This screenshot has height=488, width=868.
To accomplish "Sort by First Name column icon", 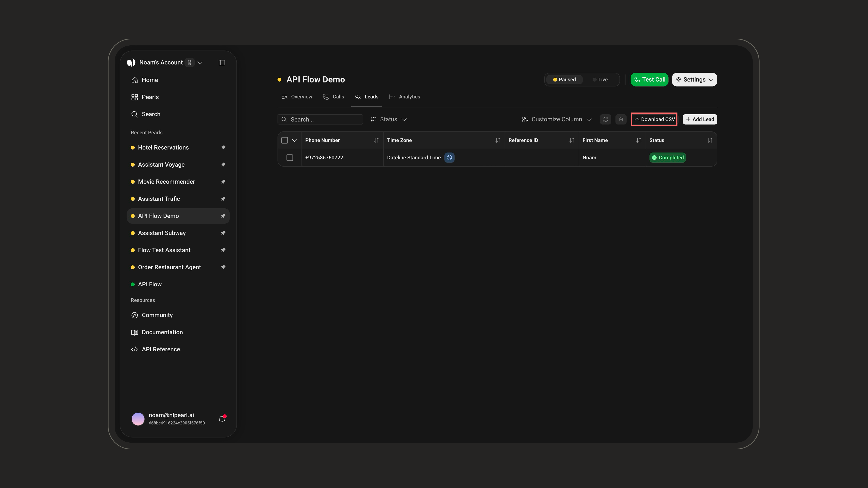I will click(x=638, y=140).
